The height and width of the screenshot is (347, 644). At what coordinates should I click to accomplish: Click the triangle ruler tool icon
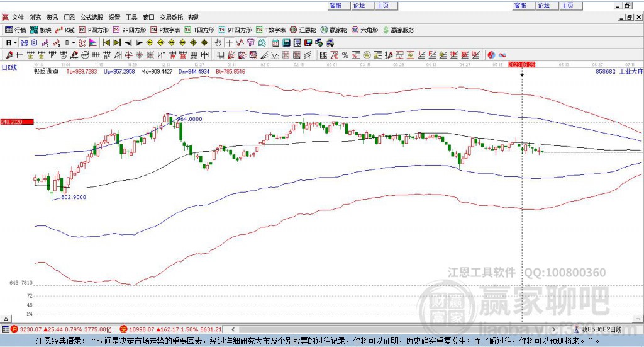click(x=118, y=55)
